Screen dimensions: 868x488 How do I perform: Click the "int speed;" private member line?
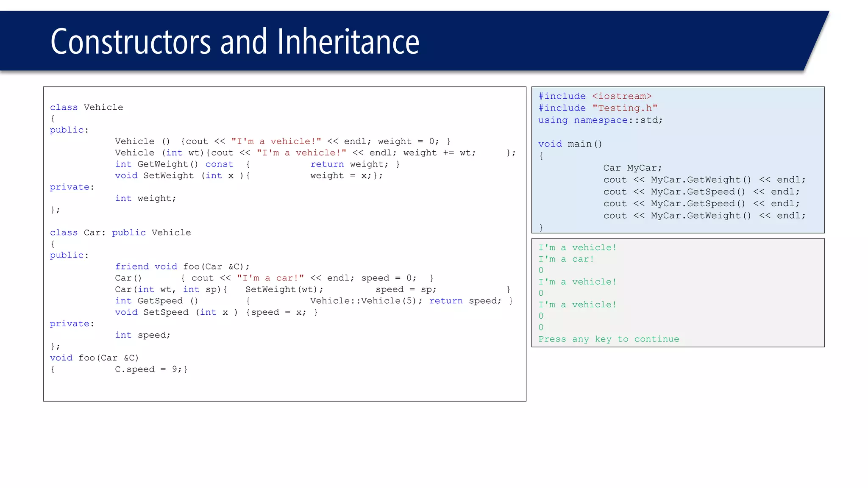pos(142,335)
